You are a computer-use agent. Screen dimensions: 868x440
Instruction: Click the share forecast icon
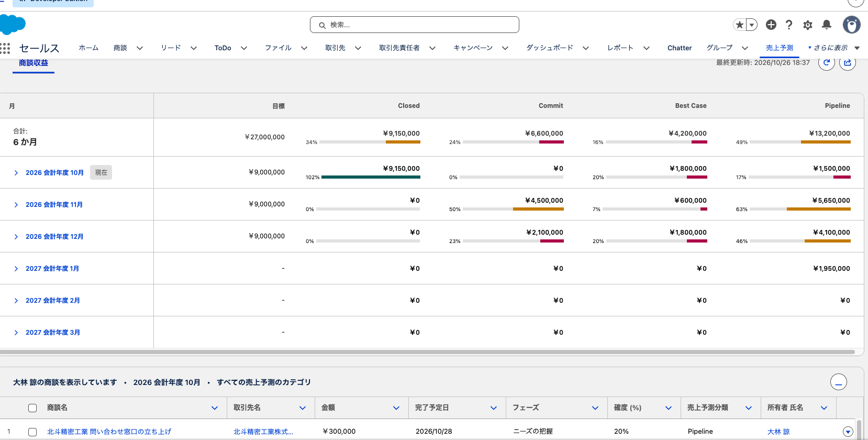point(848,63)
